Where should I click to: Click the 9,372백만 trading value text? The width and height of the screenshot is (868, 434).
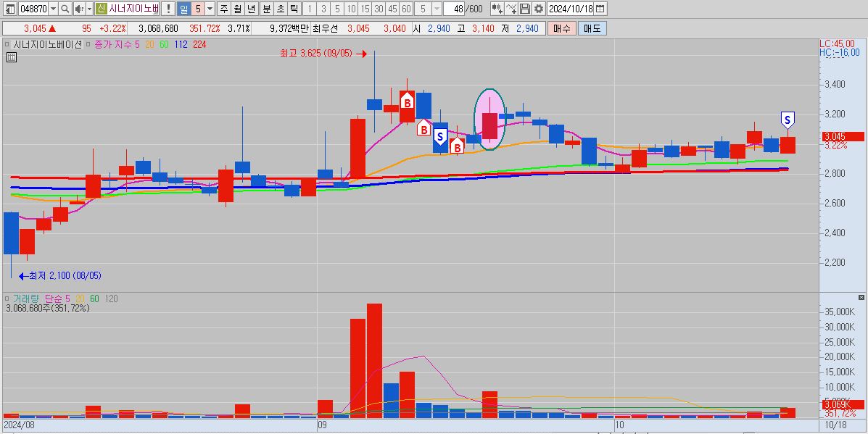[289, 29]
